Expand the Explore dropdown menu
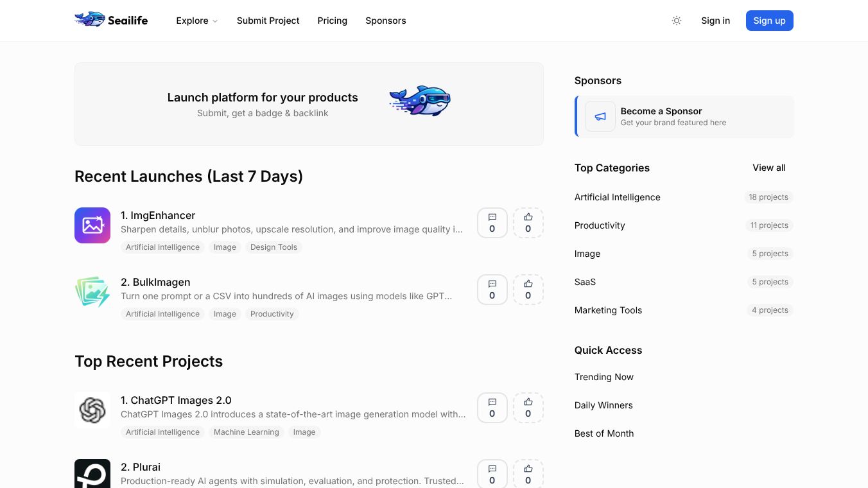The width and height of the screenshot is (868, 488). click(197, 21)
